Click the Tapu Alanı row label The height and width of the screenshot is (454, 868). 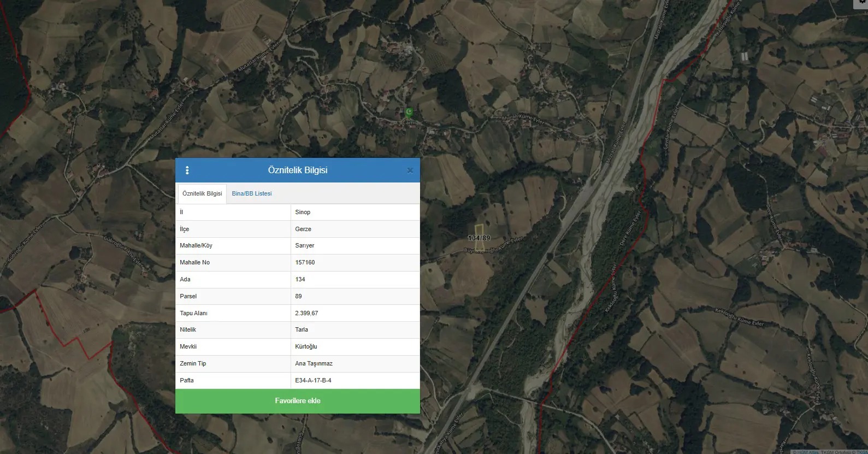click(193, 313)
